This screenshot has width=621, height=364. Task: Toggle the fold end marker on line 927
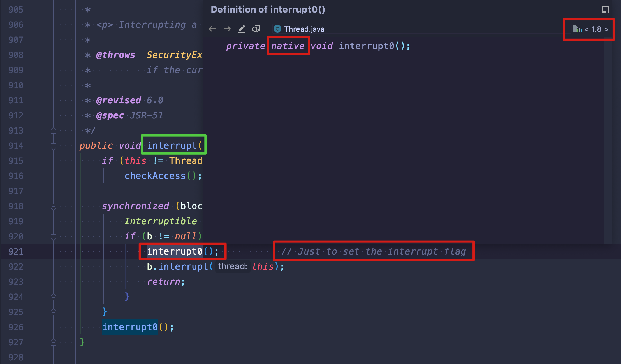[x=54, y=342]
